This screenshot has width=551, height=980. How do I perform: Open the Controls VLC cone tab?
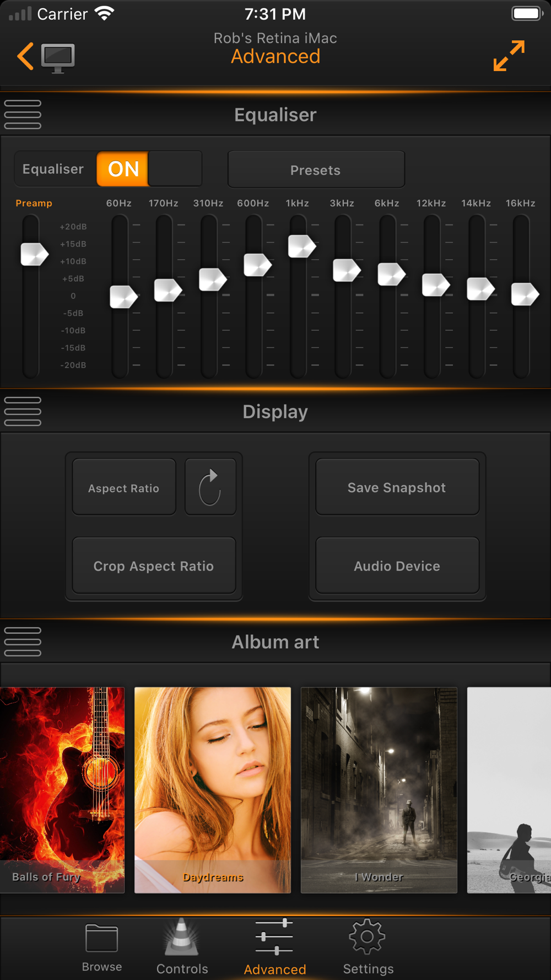tap(182, 947)
